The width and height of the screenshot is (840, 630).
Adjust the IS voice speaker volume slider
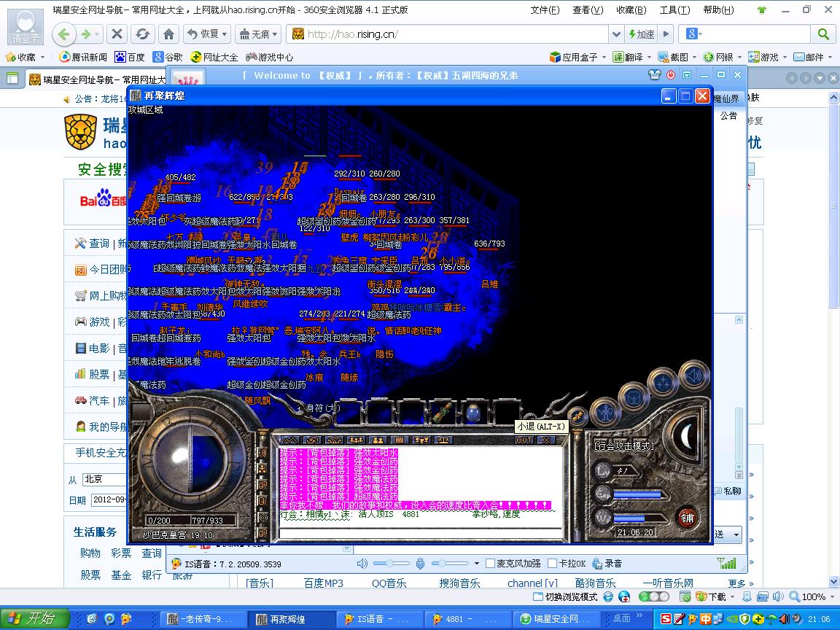(391, 563)
